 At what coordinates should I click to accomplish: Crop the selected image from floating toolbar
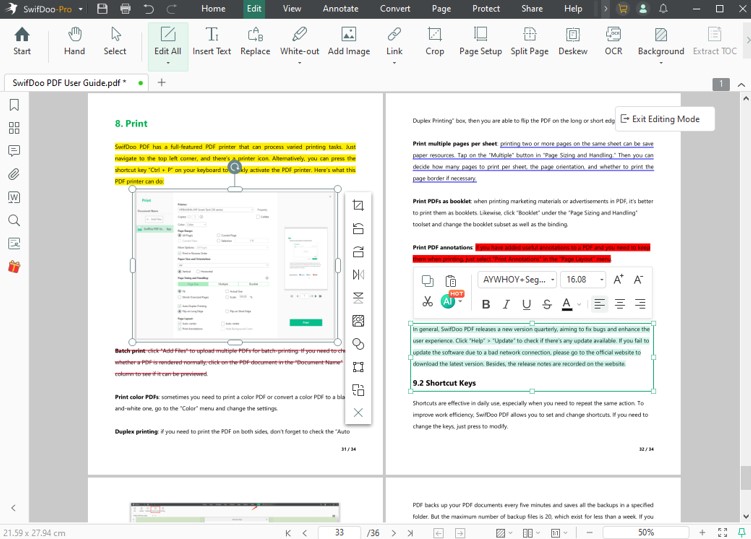click(358, 205)
